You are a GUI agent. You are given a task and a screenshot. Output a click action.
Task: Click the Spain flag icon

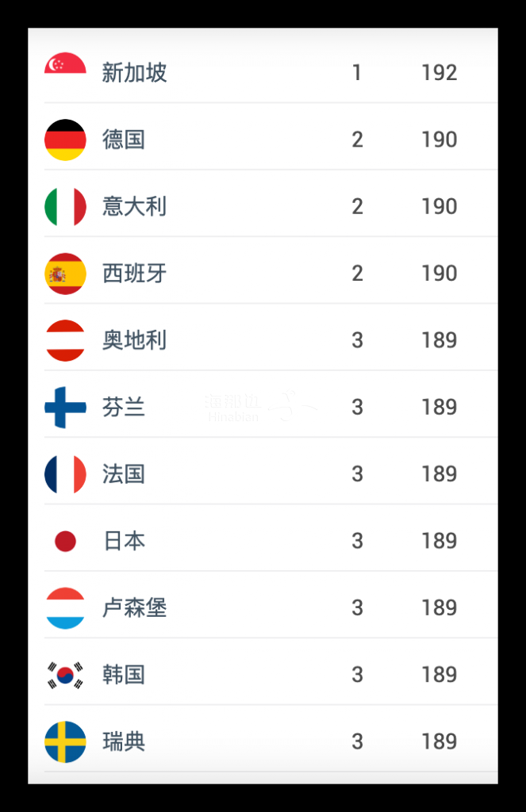pos(65,274)
